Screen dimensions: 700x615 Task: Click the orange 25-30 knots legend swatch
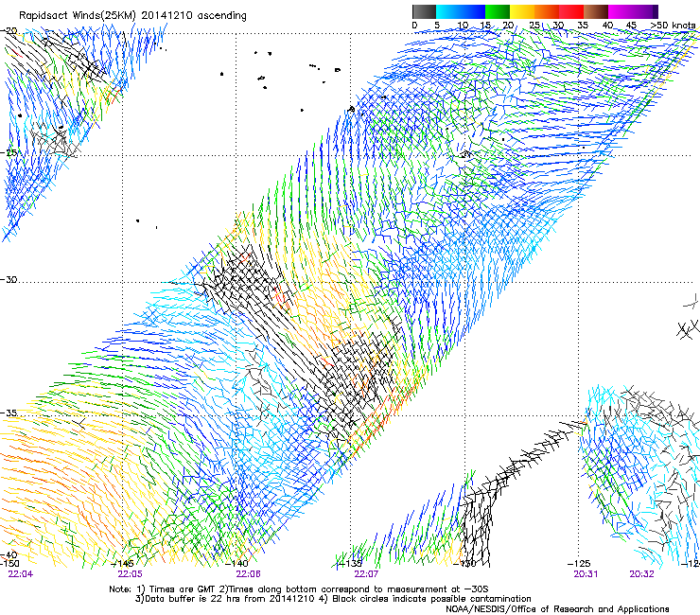[x=547, y=11]
